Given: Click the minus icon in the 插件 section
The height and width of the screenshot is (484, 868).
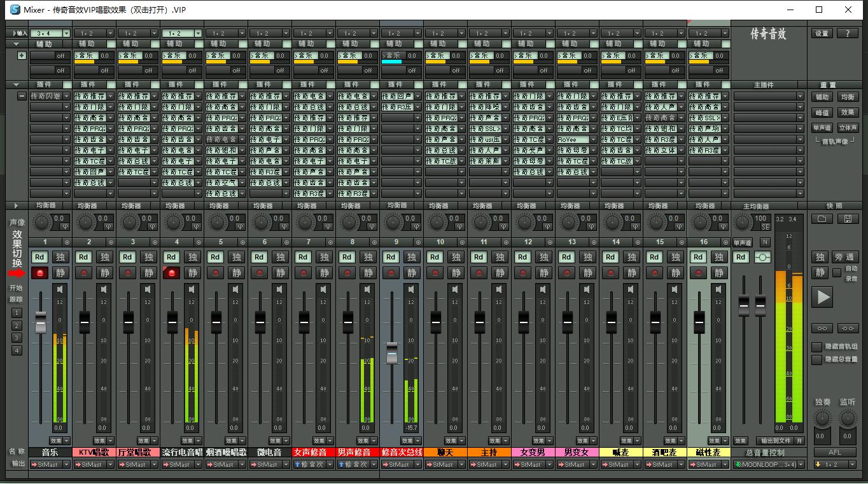Looking at the screenshot, I should (x=22, y=96).
